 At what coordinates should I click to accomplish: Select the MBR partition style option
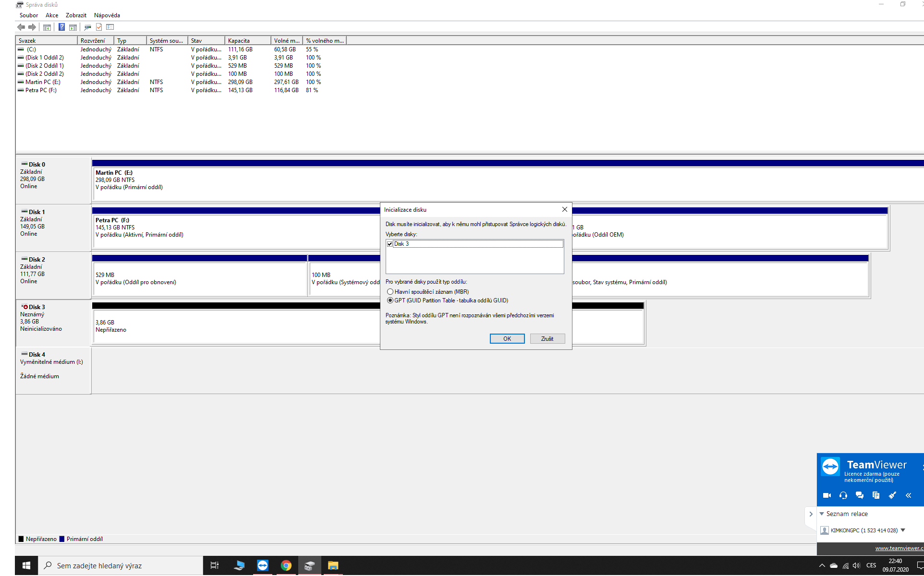click(390, 292)
